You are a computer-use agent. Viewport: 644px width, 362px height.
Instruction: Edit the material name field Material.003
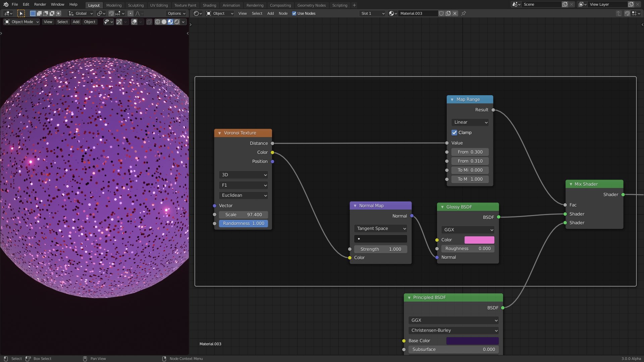tap(418, 13)
